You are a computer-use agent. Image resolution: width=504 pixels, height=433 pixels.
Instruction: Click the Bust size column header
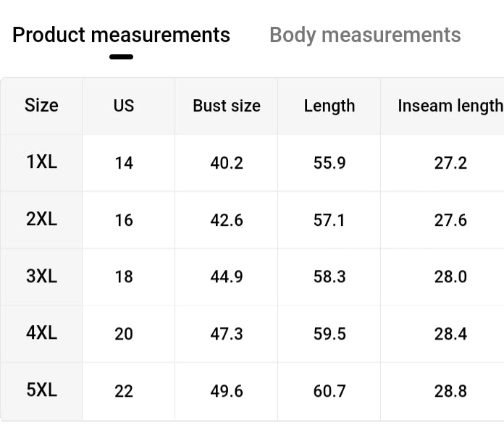[x=227, y=106]
